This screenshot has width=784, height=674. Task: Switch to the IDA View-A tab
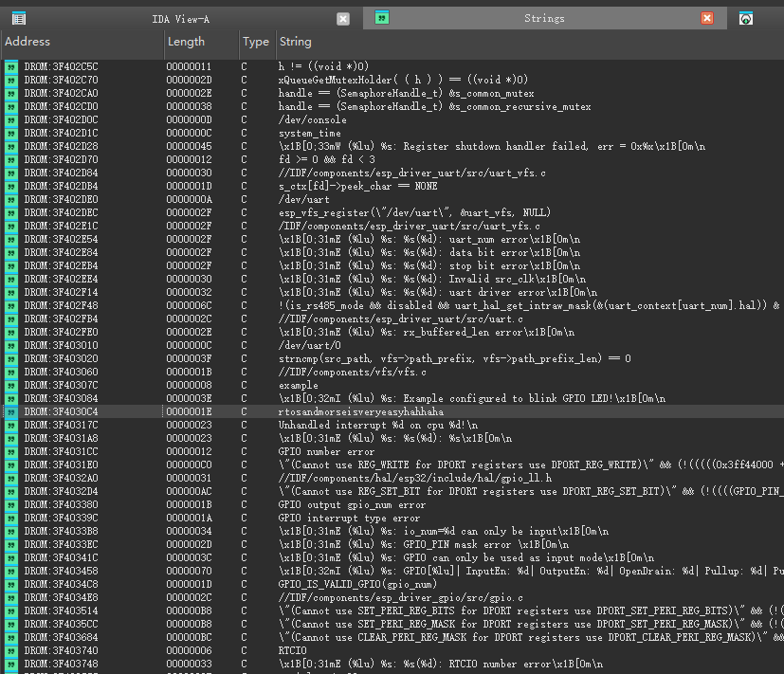[180, 18]
